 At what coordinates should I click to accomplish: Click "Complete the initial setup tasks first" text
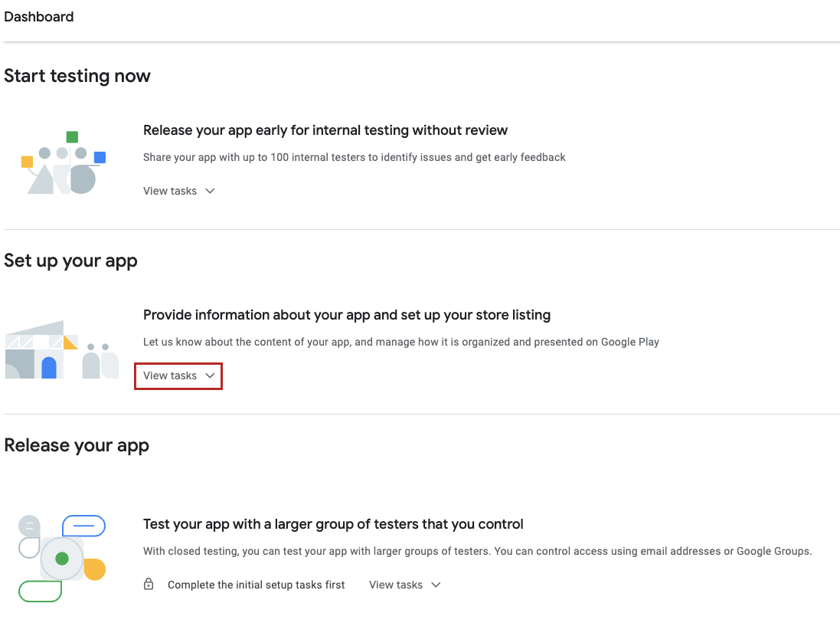point(256,585)
